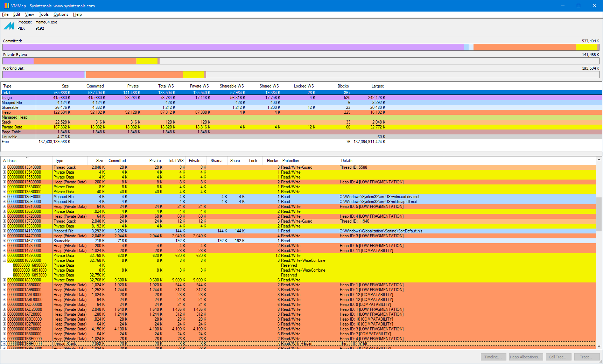Click the details list vertical scrollbar down arrow
The width and height of the screenshot is (603, 364).
[x=599, y=346]
